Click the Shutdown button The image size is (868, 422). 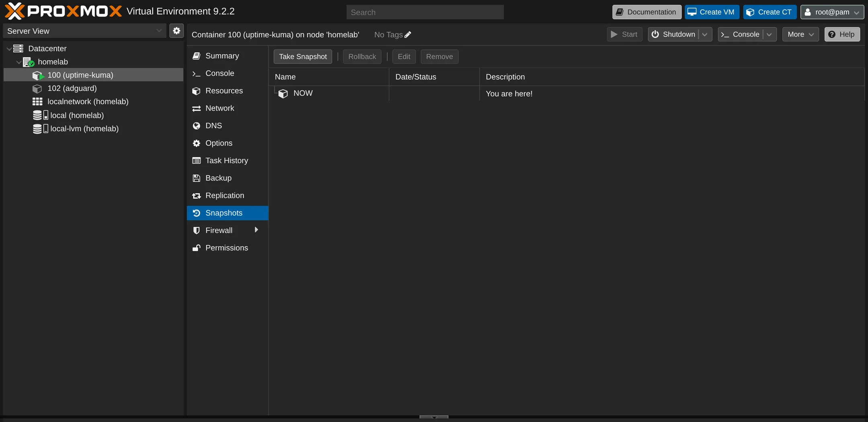coord(674,35)
